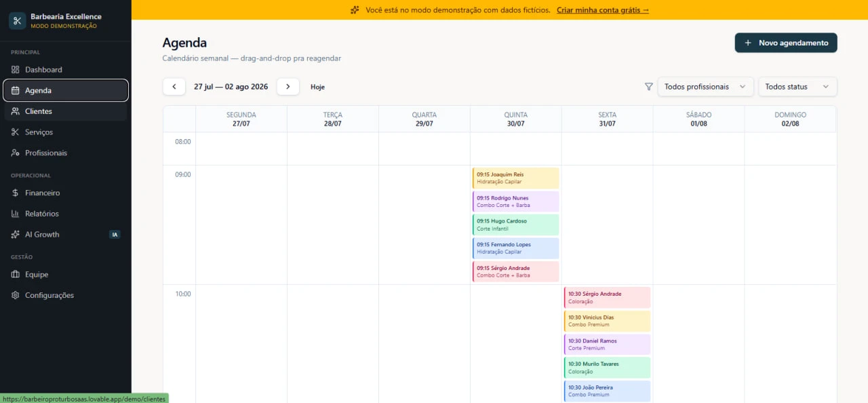Open 10:30 Murilo Tavares Coloração appointment
This screenshot has height=403, width=868.
click(x=607, y=368)
